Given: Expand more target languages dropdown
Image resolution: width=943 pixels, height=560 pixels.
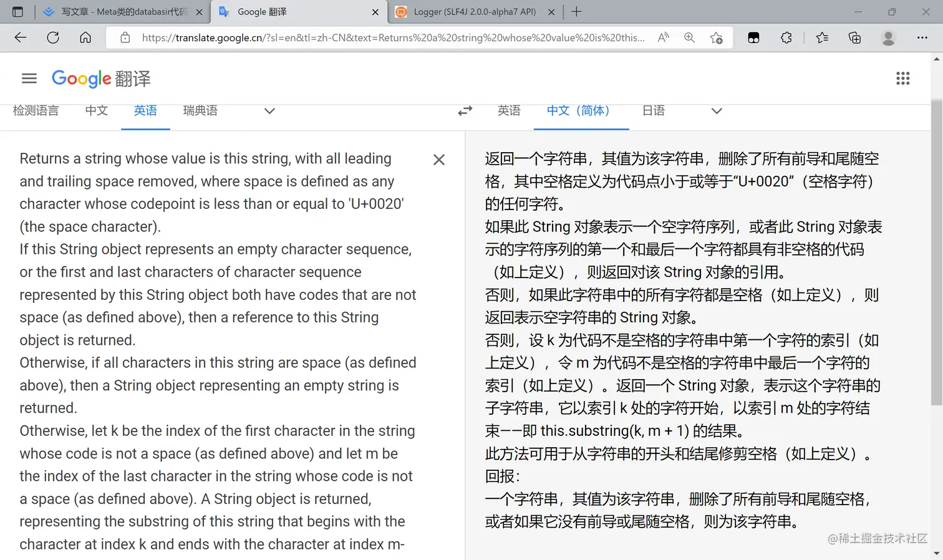Looking at the screenshot, I should click(x=717, y=111).
